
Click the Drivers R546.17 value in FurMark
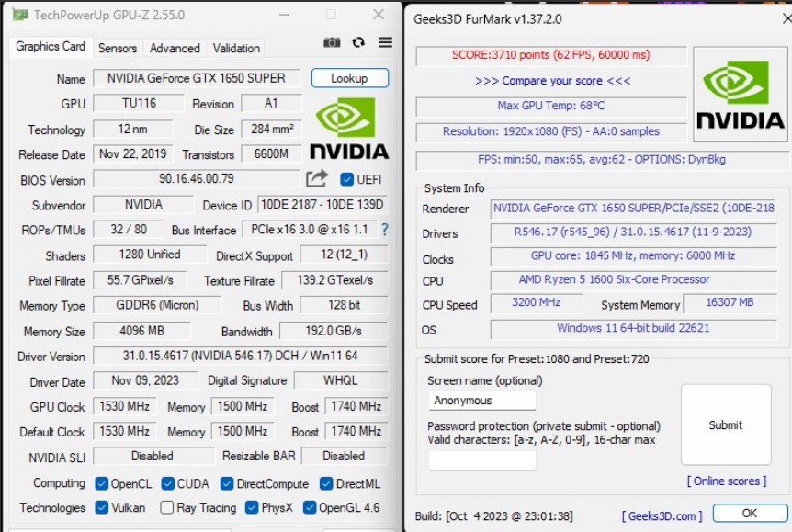tap(633, 232)
